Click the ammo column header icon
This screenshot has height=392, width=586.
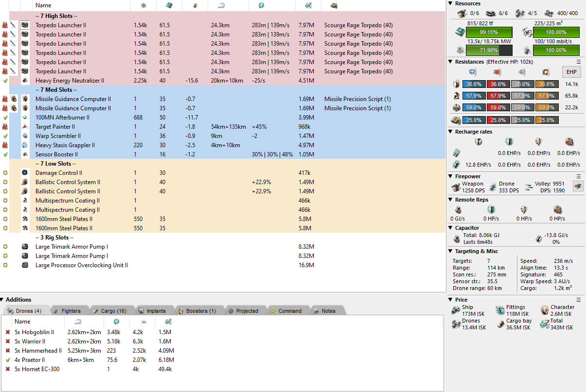pos(334,5)
